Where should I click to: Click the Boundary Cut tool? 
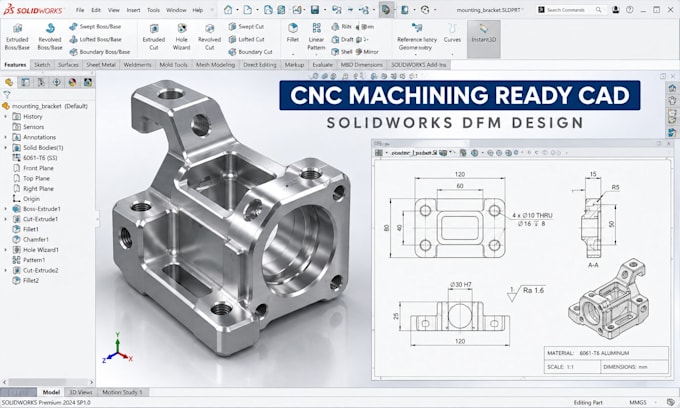pyautogui.click(x=250, y=52)
